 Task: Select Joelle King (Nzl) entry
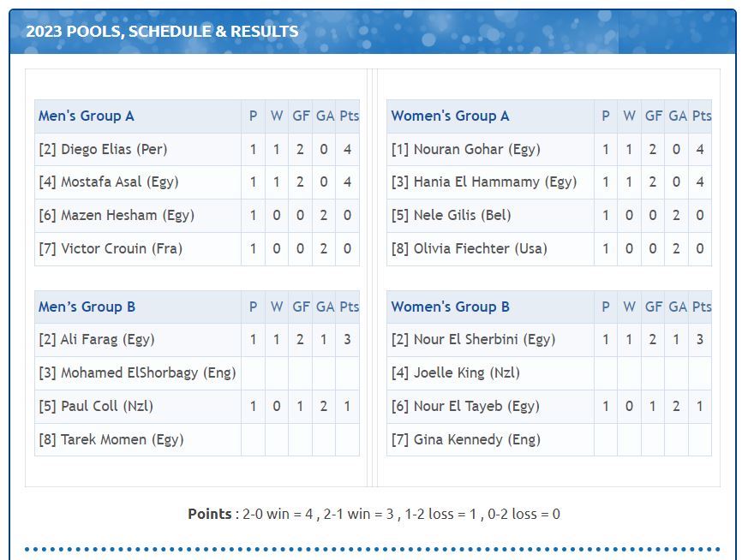point(456,372)
